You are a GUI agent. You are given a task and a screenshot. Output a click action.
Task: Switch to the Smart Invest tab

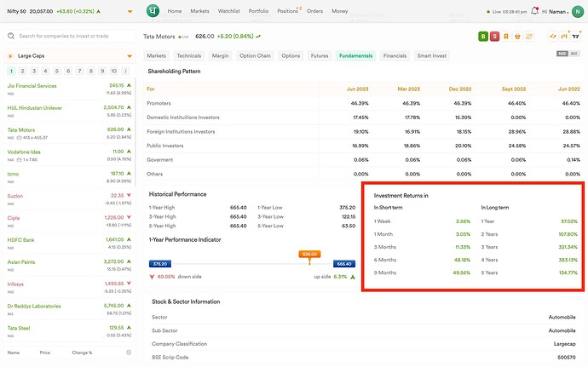[x=431, y=56]
